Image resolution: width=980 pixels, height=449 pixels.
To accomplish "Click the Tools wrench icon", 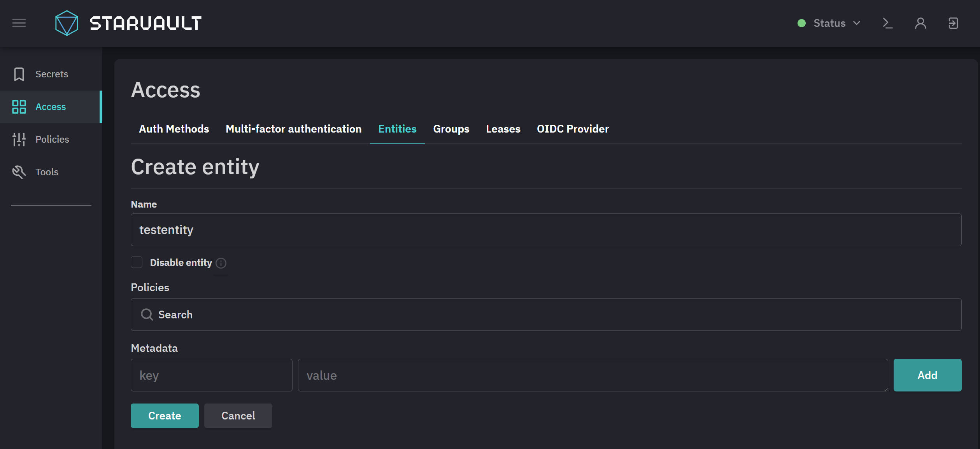I will (x=19, y=172).
